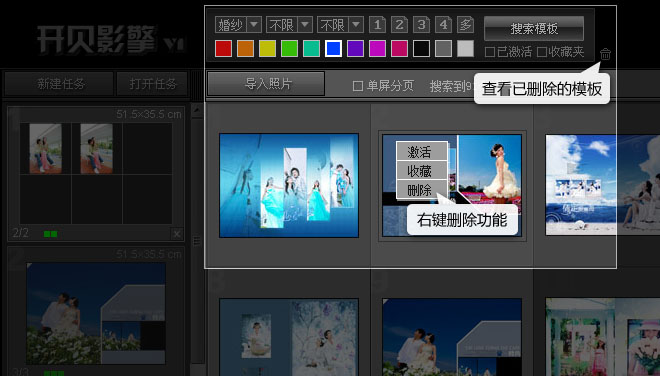Screen dimensions: 660x376
Task: Pick the magenta color swatch
Action: pos(377,49)
